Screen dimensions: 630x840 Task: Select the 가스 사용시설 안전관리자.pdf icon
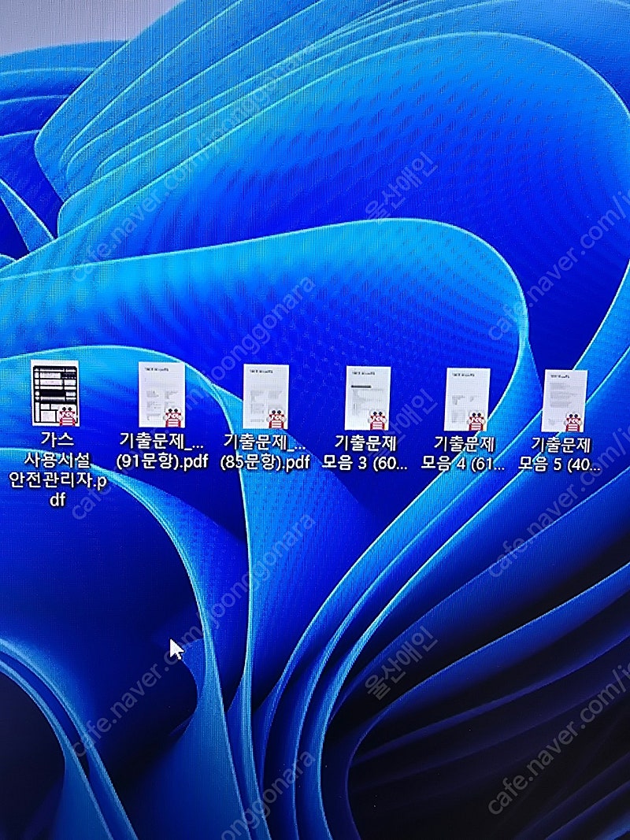coord(55,393)
